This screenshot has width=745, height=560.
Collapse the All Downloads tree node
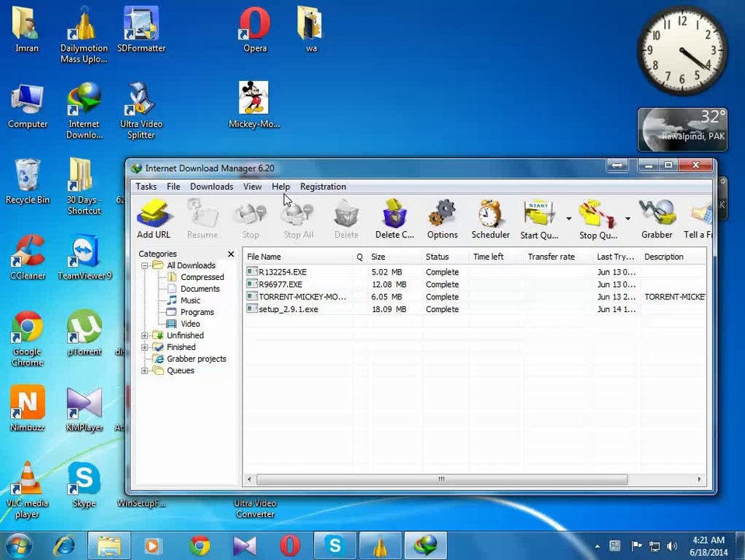tap(145, 266)
